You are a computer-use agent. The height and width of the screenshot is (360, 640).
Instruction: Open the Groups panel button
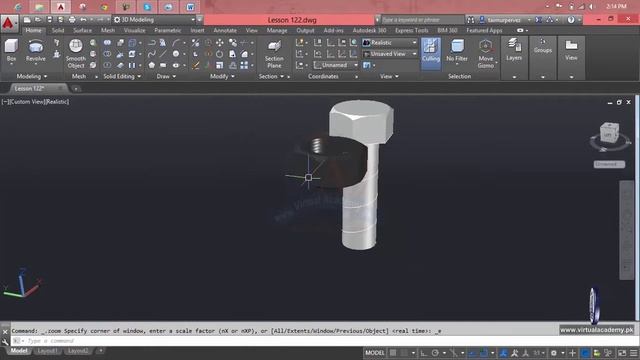point(543,46)
